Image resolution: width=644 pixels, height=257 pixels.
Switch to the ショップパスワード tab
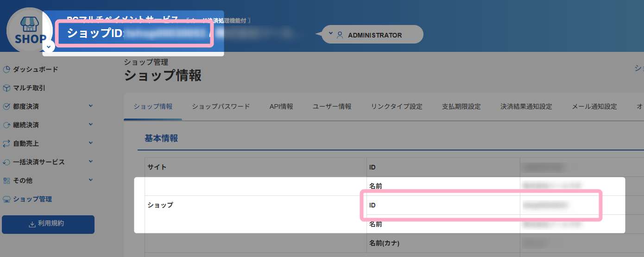(221, 107)
